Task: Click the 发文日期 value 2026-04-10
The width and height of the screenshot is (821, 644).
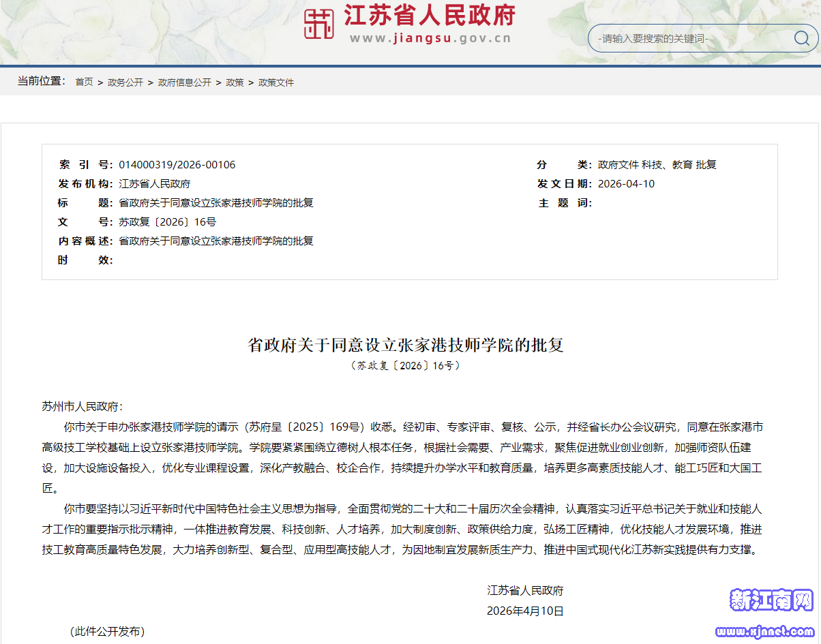Action: tap(626, 184)
